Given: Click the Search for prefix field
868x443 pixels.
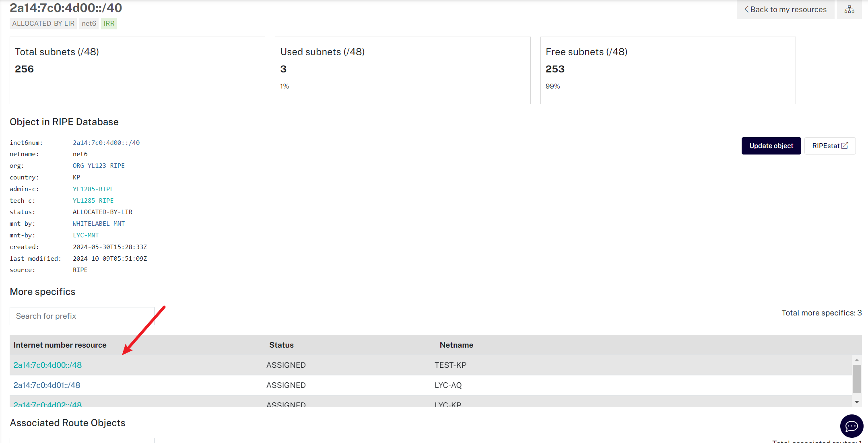Looking at the screenshot, I should 82,316.
